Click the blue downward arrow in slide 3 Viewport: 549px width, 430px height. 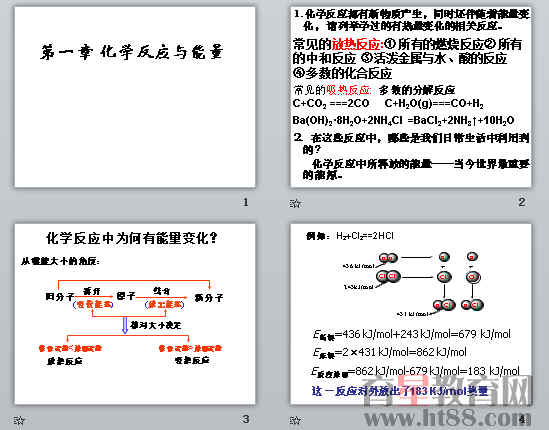(x=125, y=325)
